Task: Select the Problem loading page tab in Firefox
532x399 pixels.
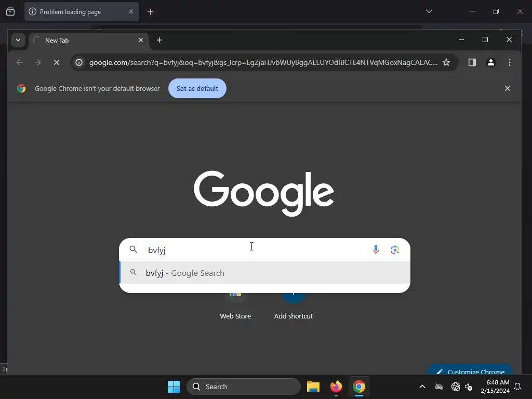Action: [82, 11]
